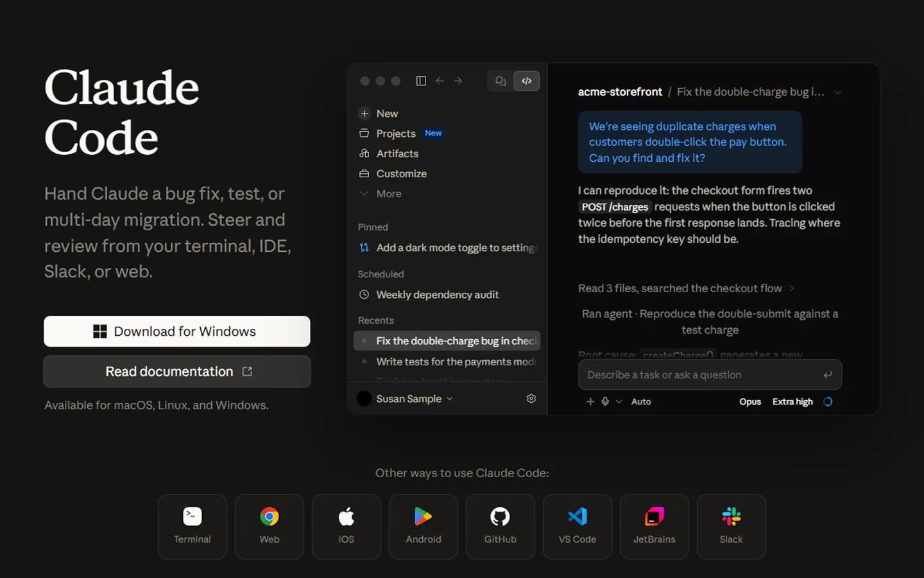This screenshot has height=578, width=924.
Task: Open the Terminal option tile
Action: pyautogui.click(x=193, y=527)
